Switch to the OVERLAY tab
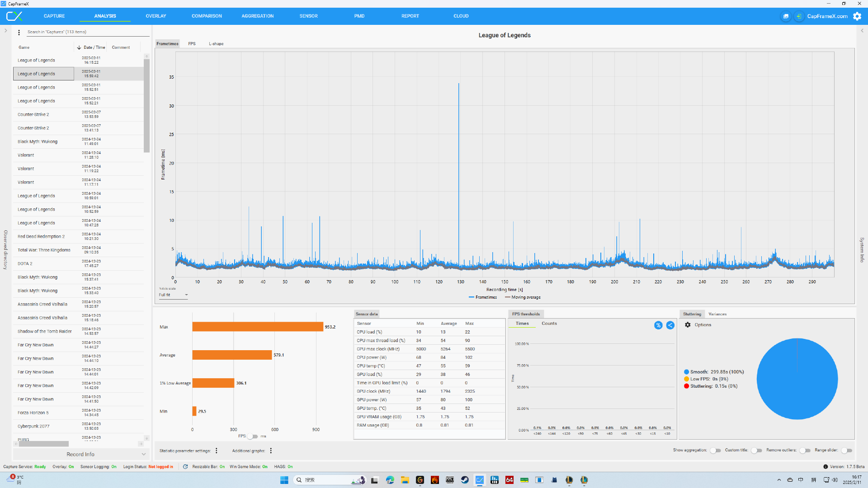The height and width of the screenshot is (488, 868). pos(156,16)
